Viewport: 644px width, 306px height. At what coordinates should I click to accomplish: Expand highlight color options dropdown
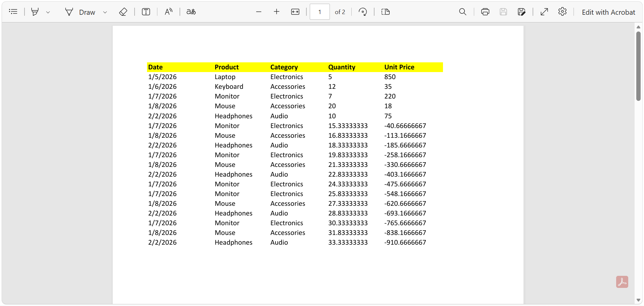click(x=48, y=12)
